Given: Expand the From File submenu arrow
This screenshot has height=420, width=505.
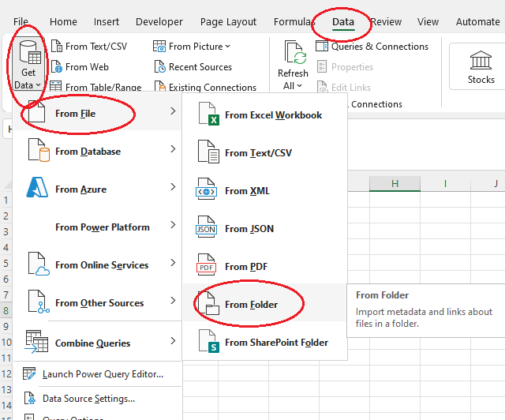Looking at the screenshot, I should pos(173,111).
